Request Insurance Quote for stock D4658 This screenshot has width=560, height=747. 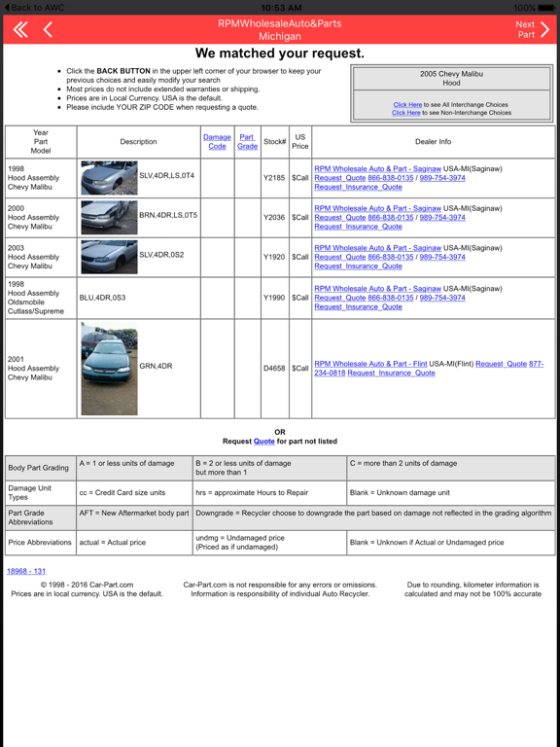click(391, 373)
